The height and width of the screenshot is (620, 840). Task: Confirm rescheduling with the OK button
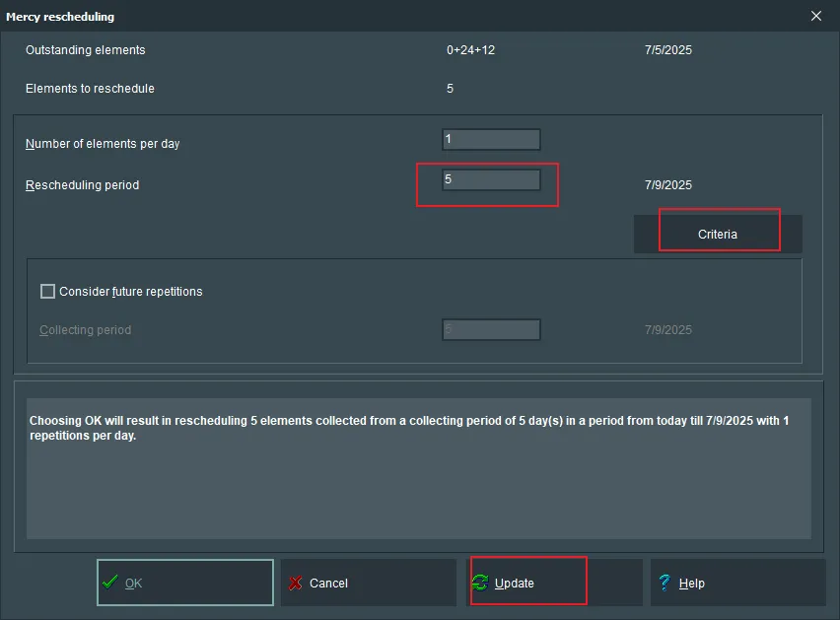[x=184, y=583]
